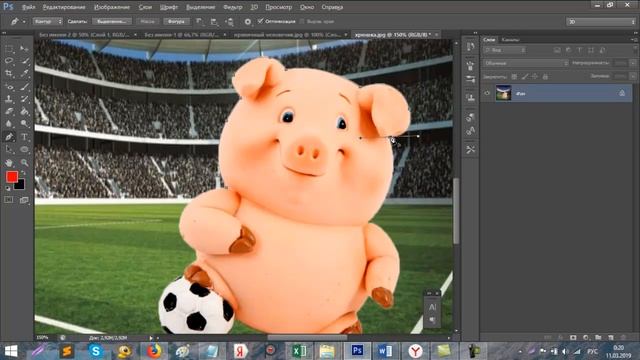
Task: Select the Paint Bucket tool
Action: coord(24,111)
